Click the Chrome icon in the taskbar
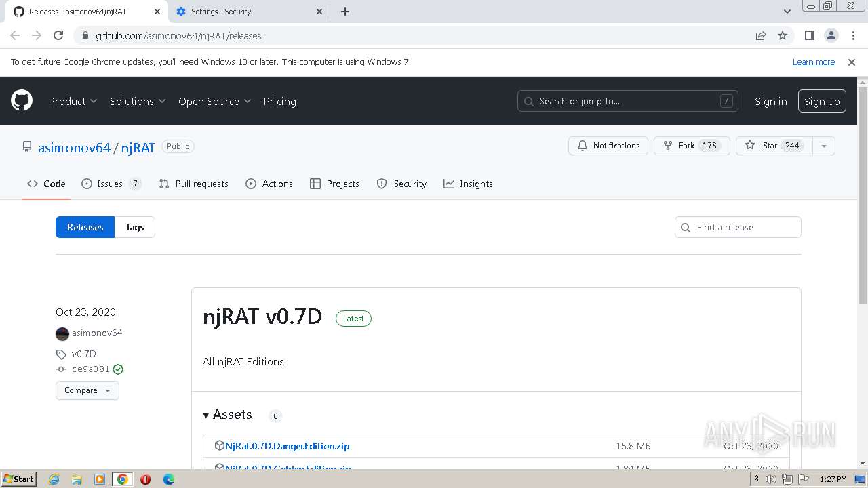The image size is (868, 488). pyautogui.click(x=123, y=479)
